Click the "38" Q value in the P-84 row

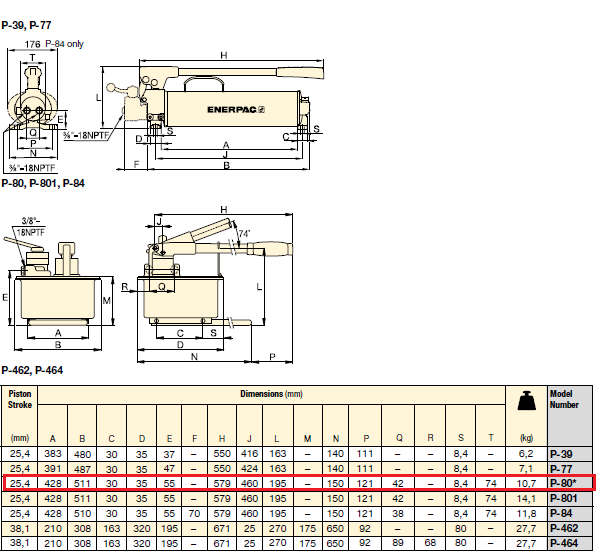398,514
